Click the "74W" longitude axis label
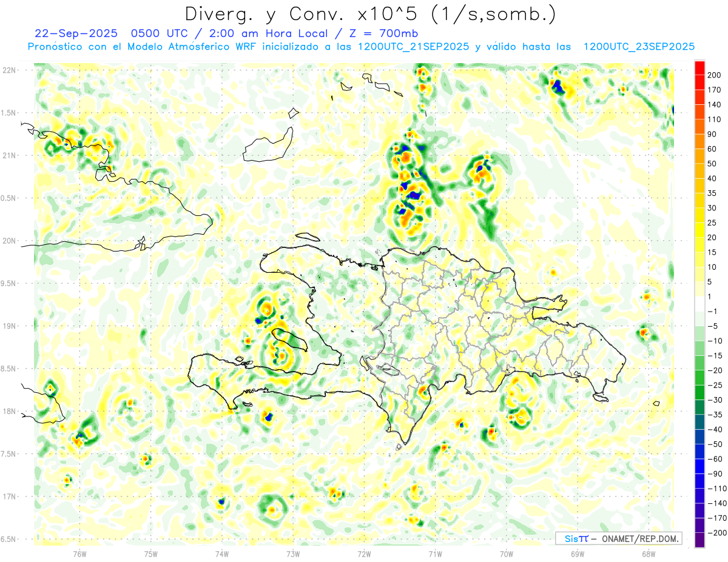Image resolution: width=728 pixels, height=562 pixels. pos(221,554)
